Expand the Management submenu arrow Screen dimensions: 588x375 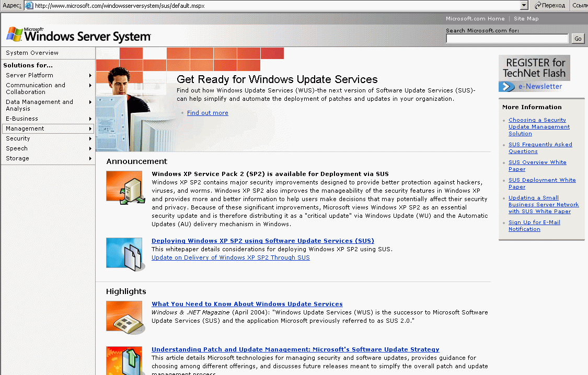point(90,128)
